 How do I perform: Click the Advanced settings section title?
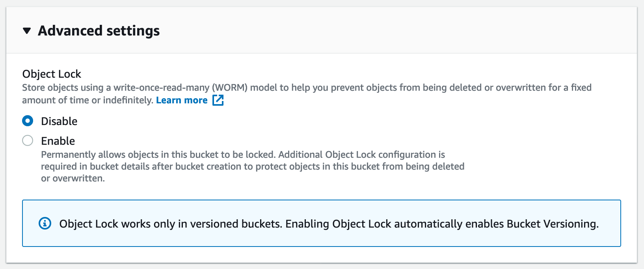(x=99, y=30)
